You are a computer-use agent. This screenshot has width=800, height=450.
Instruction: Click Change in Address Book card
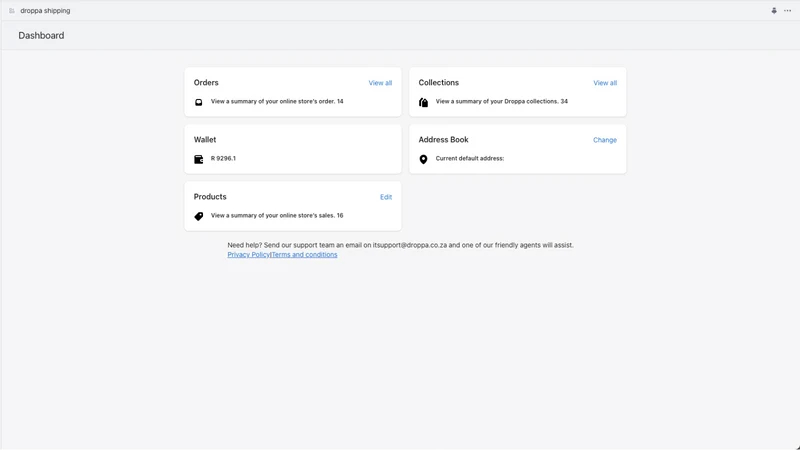click(x=605, y=140)
